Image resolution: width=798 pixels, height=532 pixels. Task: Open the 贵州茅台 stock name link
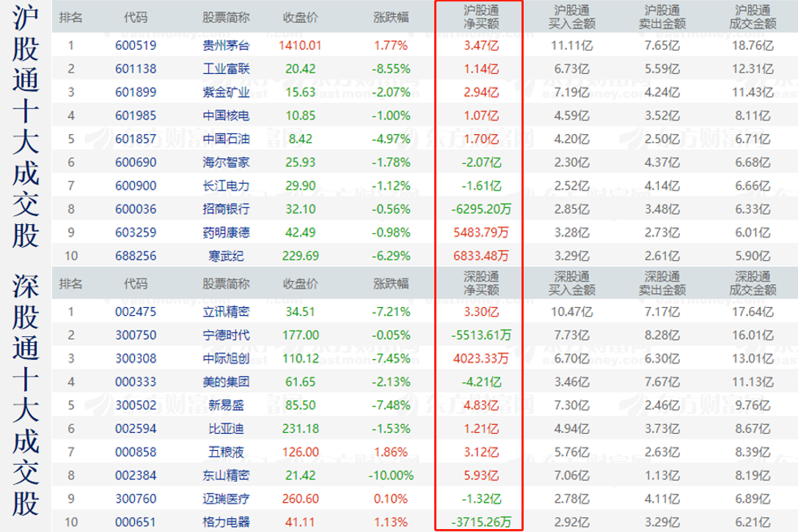pyautogui.click(x=226, y=45)
